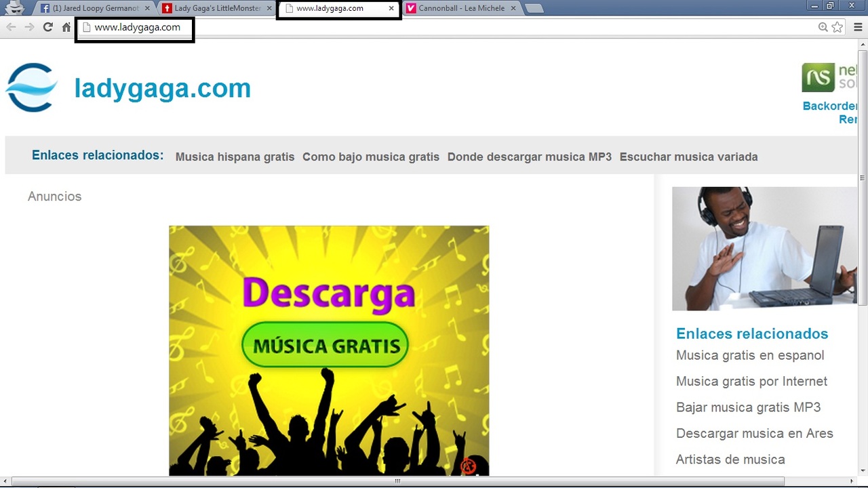Open Donde descargar musica MP3 link
Viewport: 868px width, 488px height.
point(530,157)
